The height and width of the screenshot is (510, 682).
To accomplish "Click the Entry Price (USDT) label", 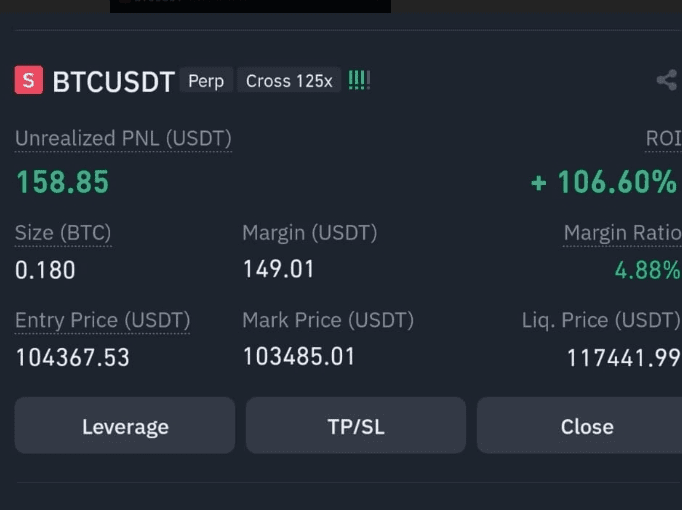I will (x=102, y=320).
